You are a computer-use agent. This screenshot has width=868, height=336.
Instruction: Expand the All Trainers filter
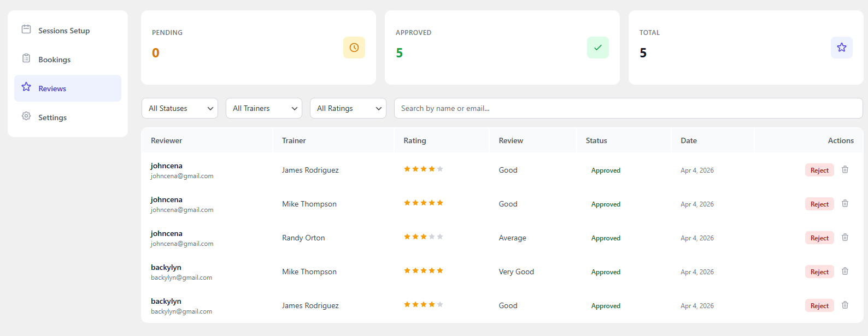264,108
